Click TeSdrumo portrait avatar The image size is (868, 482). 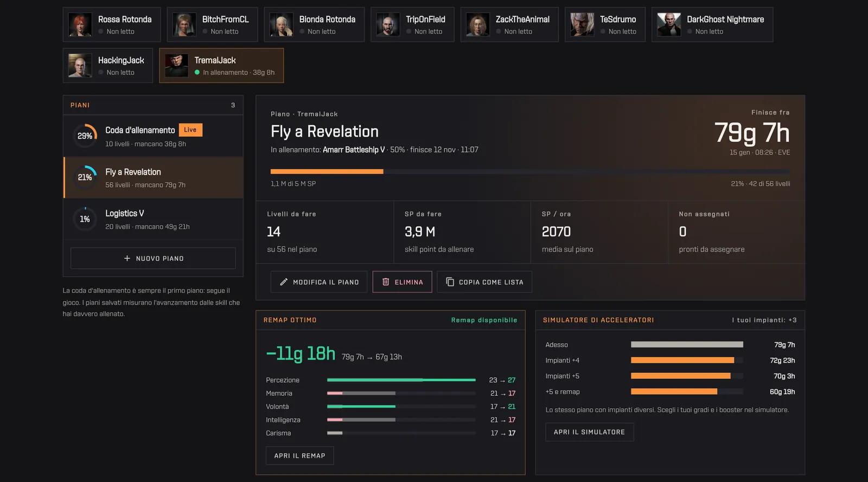point(582,25)
